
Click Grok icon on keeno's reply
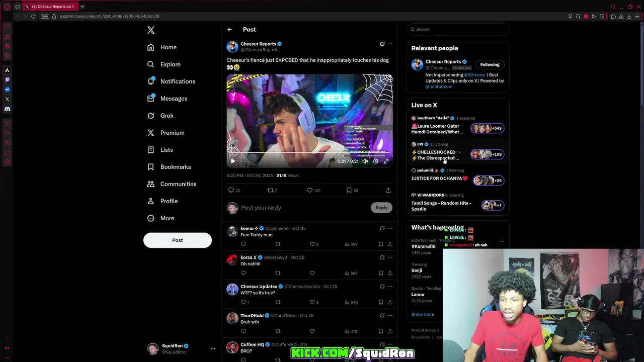(382, 228)
